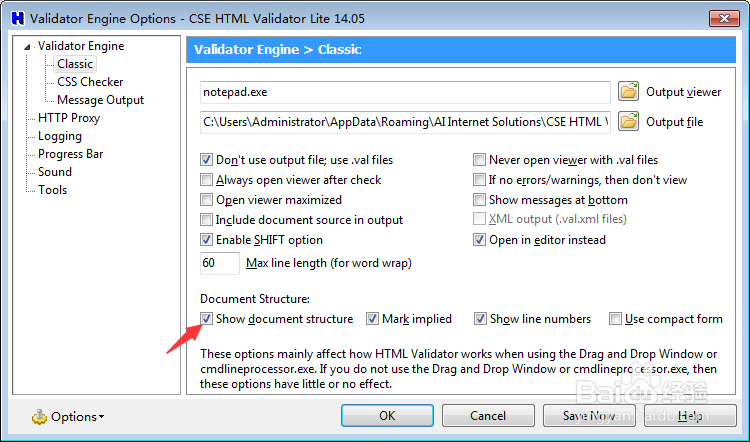
Task: Click the Max line length field
Action: [220, 263]
